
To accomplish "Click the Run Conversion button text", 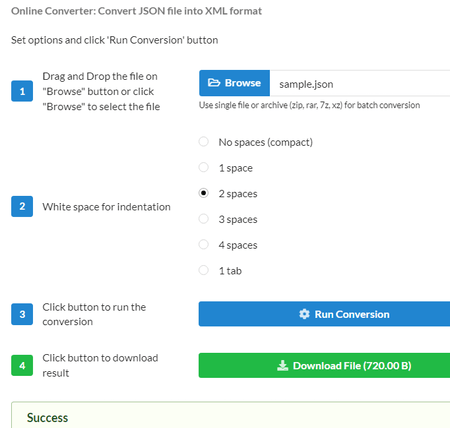I will tap(352, 314).
